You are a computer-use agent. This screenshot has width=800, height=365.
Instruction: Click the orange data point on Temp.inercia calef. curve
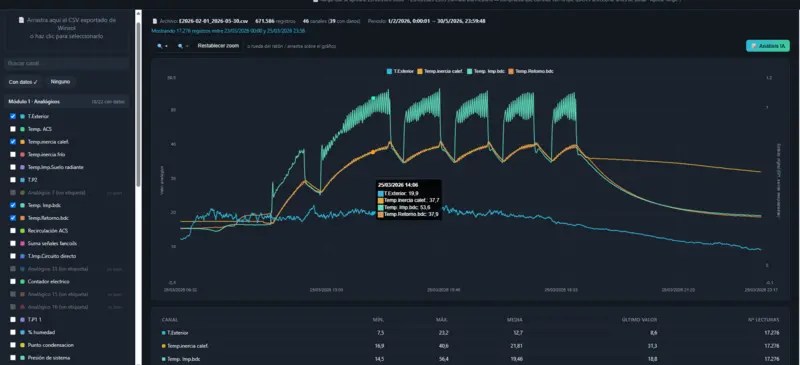[373, 152]
